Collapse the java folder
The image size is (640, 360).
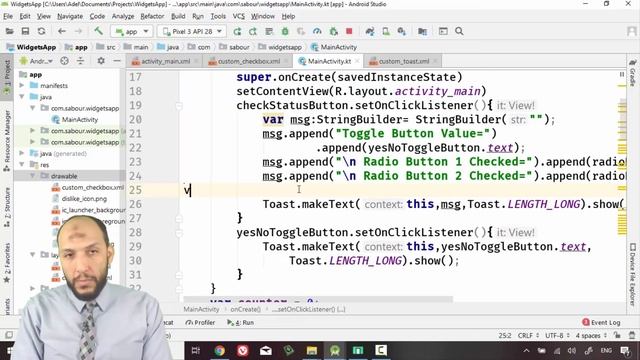[22, 97]
